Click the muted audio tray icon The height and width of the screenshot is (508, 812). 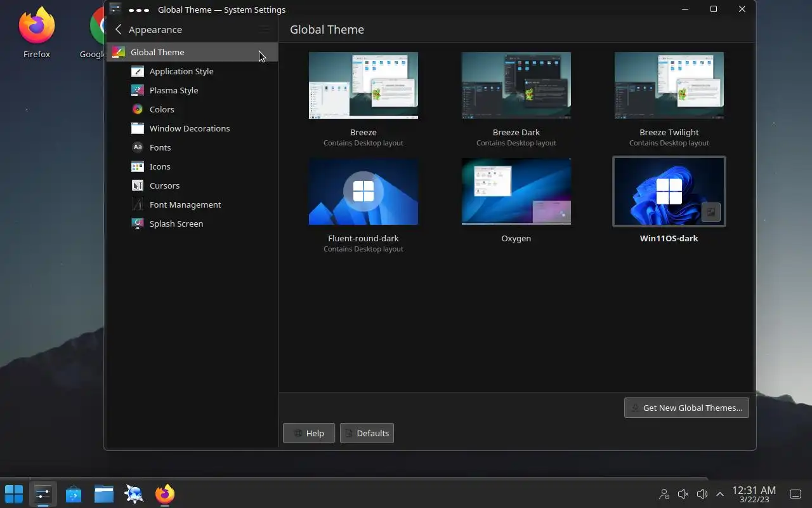pyautogui.click(x=683, y=493)
